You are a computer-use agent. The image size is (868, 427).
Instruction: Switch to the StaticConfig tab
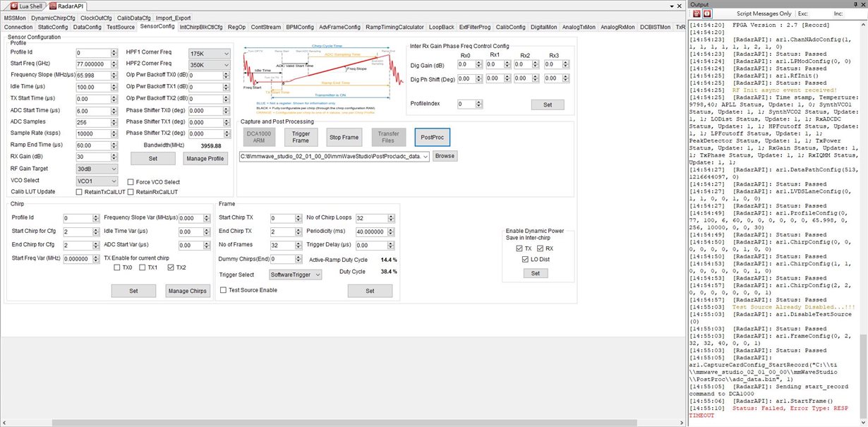pyautogui.click(x=53, y=27)
